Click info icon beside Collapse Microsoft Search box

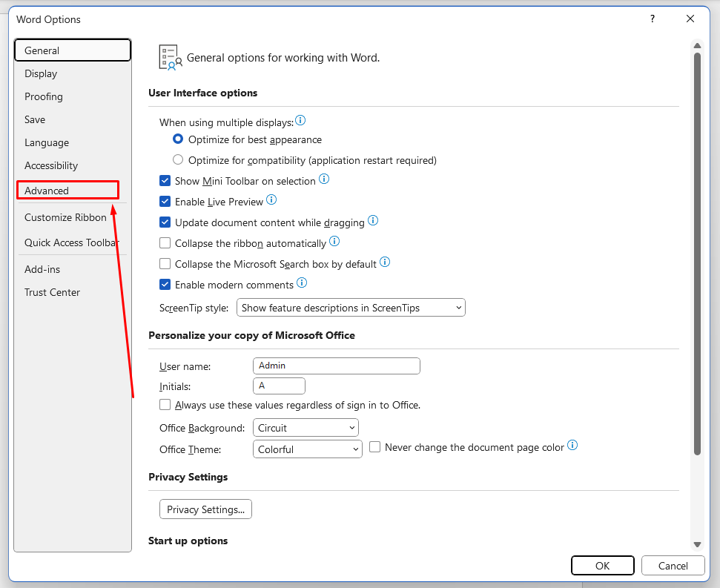pyautogui.click(x=385, y=262)
